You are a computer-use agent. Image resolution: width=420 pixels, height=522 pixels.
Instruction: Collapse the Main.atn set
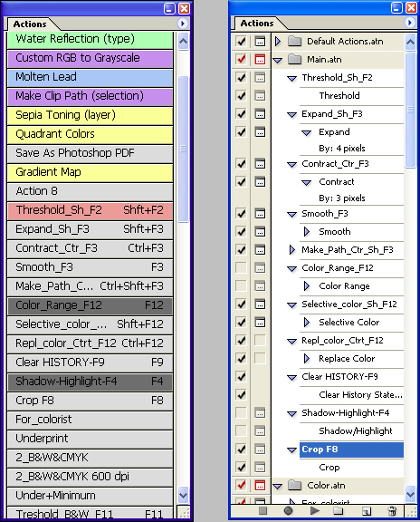(x=278, y=60)
